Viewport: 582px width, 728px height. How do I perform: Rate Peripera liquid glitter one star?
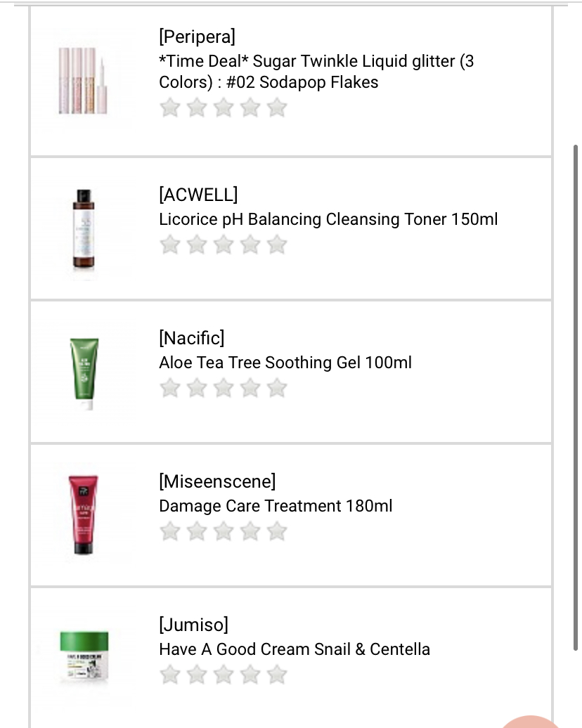pos(169,108)
